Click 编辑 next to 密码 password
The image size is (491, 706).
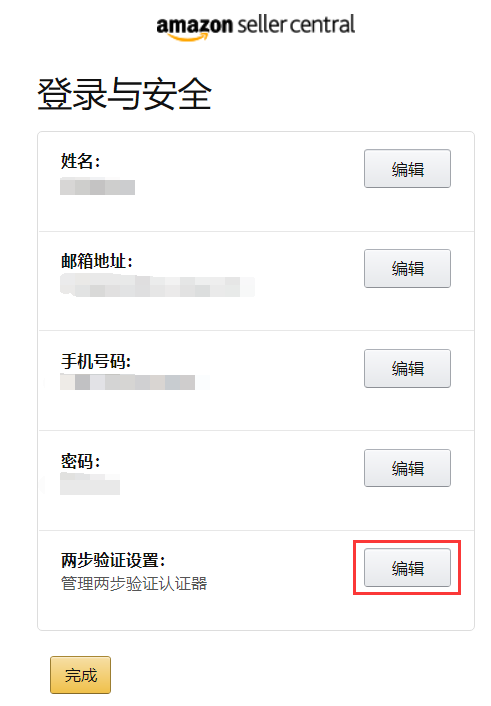(407, 468)
